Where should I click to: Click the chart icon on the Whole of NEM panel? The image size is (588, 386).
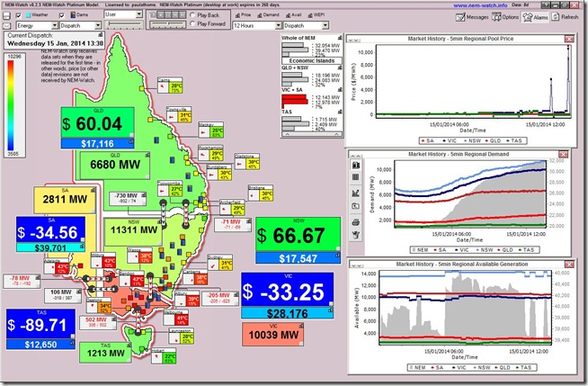(x=340, y=38)
